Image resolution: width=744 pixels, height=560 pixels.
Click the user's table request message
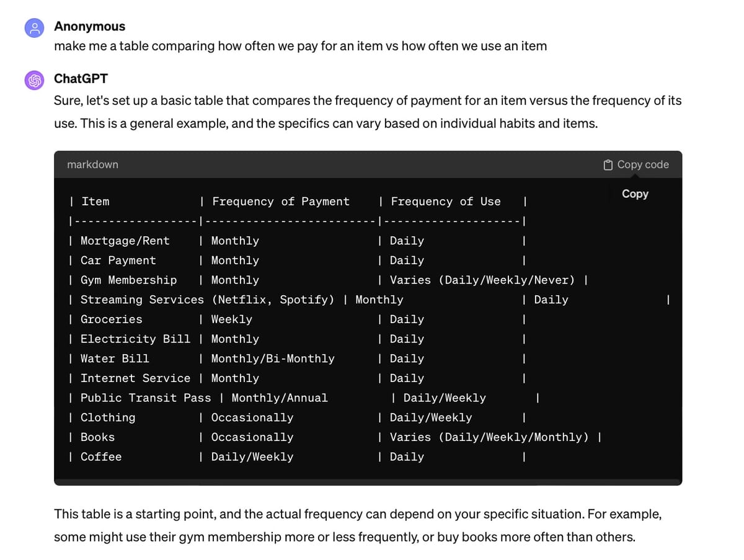tap(300, 46)
